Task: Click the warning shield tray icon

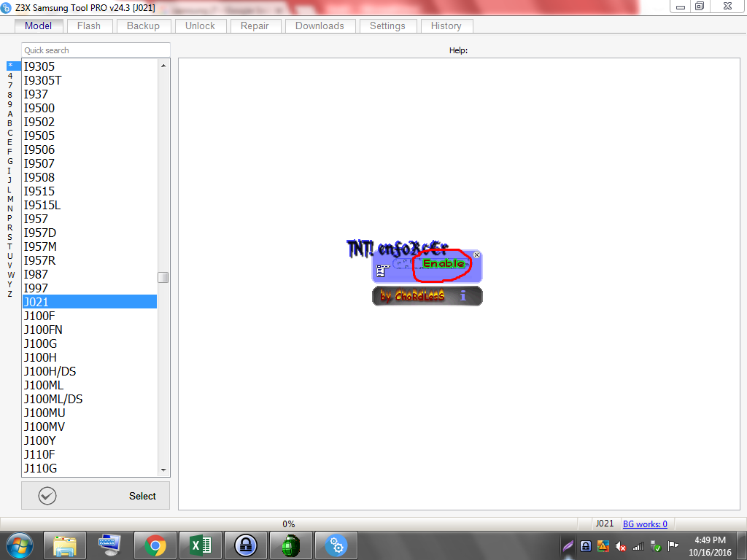Action: 603,546
